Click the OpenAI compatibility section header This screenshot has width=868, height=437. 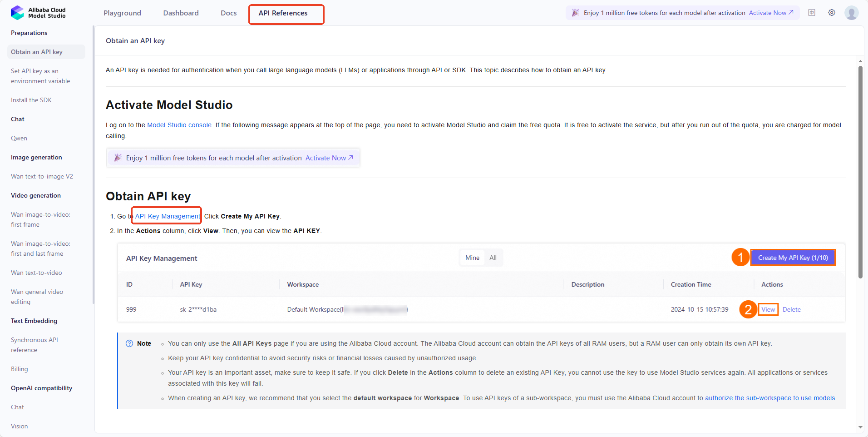42,388
